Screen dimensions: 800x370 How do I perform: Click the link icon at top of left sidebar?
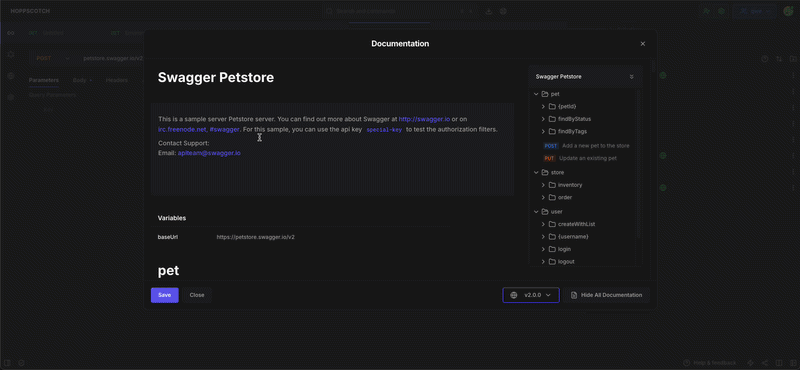point(11,33)
